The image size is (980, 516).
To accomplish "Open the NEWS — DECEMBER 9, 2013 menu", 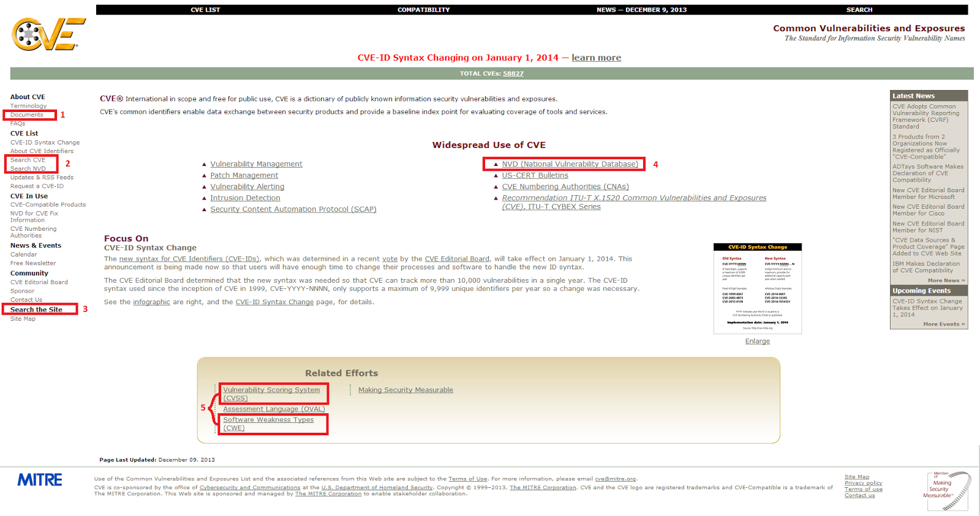I will (641, 10).
